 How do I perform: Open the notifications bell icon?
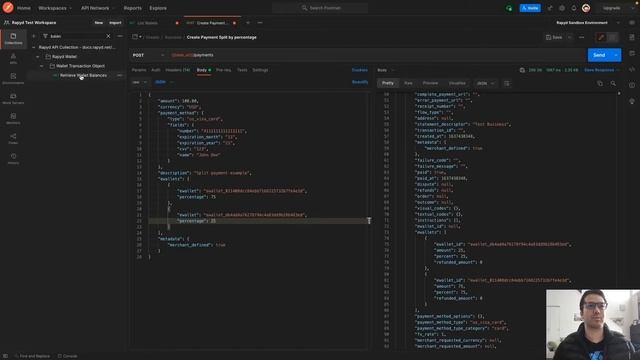[x=573, y=8]
